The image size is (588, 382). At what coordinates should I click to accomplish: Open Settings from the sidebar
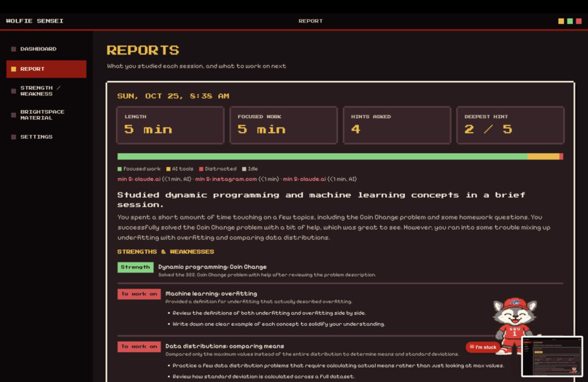tap(46, 137)
